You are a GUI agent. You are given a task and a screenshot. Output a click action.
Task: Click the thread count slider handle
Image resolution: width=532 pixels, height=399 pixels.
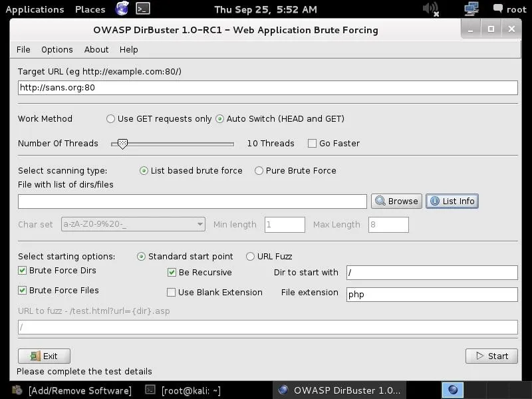[x=122, y=144]
